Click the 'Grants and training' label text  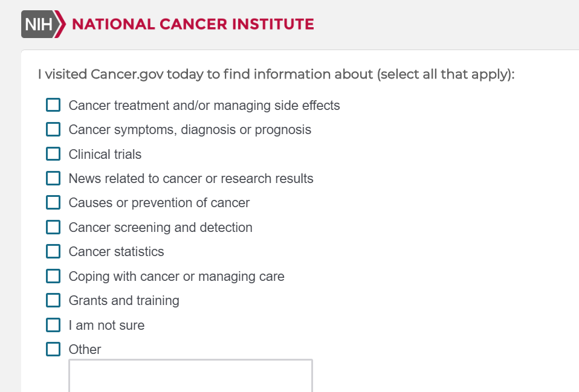tap(124, 300)
